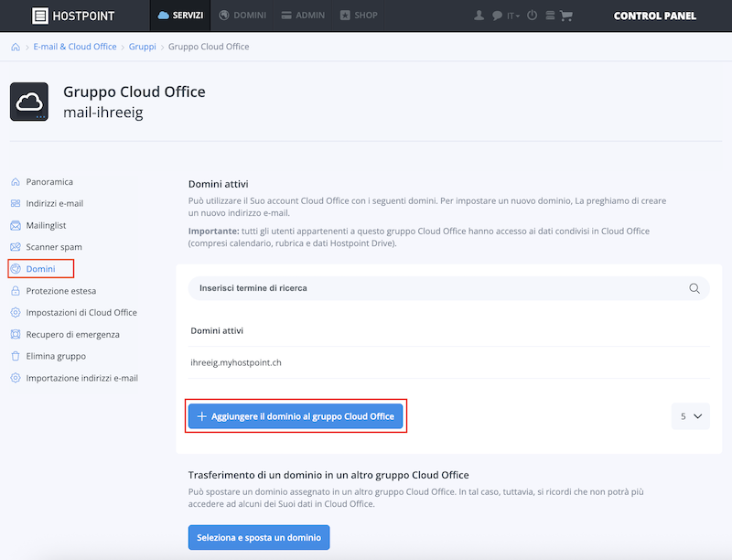This screenshot has height=560, width=732.
Task: Click the Recupero di emergenza lifebuoy icon
Action: tap(16, 335)
